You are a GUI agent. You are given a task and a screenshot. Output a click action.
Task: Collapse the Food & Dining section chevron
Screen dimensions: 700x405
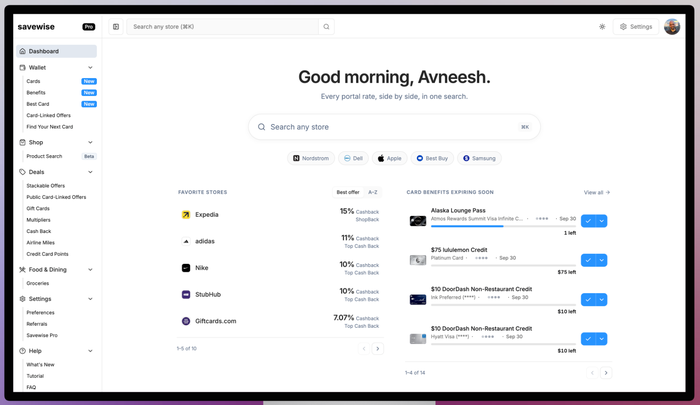pyautogui.click(x=90, y=269)
